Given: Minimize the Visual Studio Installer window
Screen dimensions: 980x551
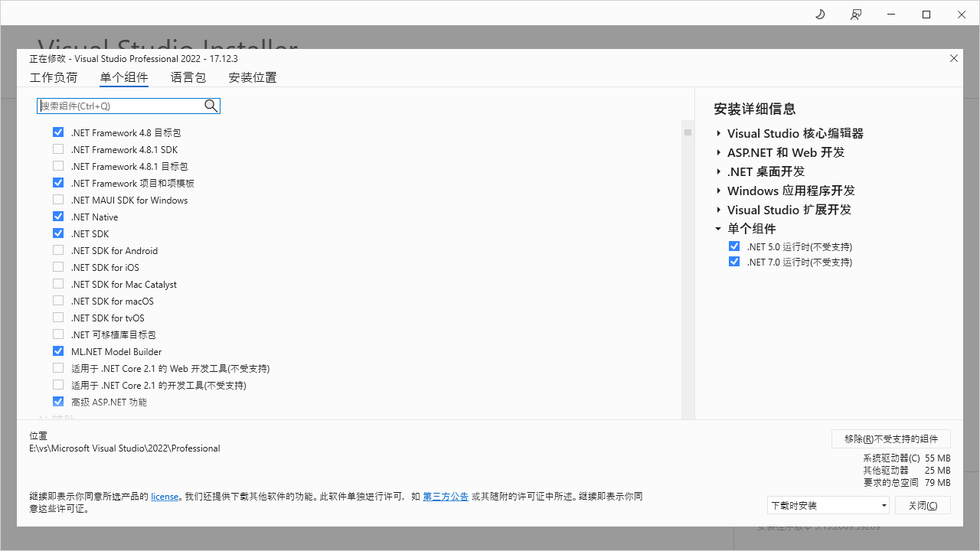Looking at the screenshot, I should [x=890, y=14].
